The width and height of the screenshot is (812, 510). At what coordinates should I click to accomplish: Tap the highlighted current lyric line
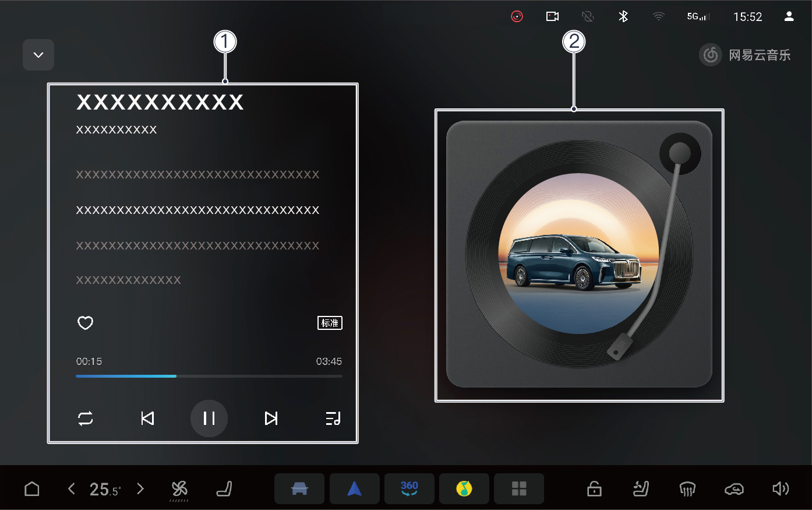pyautogui.click(x=197, y=210)
